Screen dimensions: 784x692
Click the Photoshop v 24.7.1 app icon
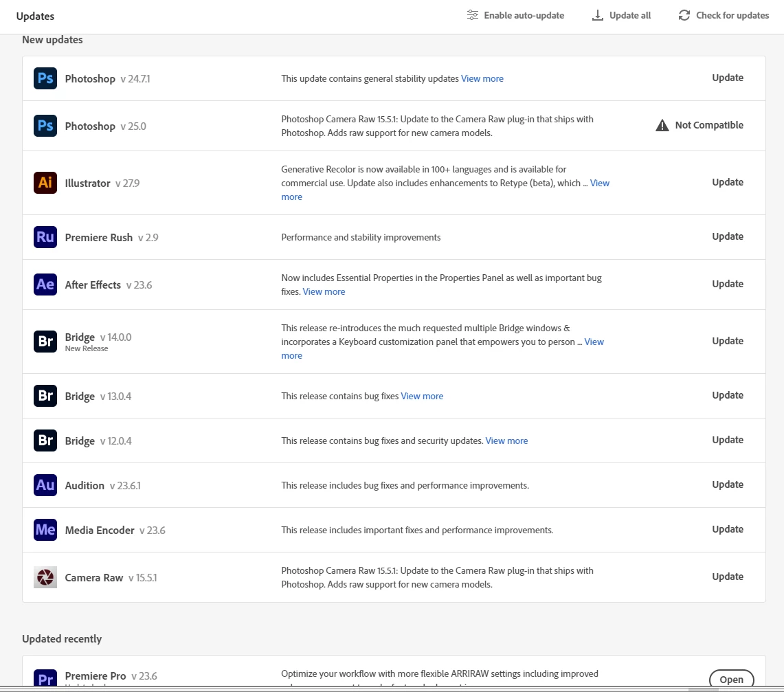(x=45, y=78)
